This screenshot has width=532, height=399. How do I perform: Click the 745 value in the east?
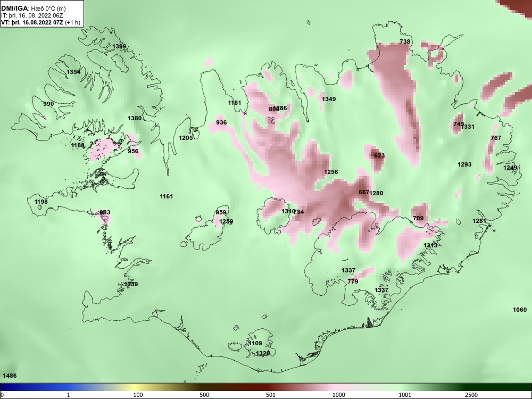pos(459,124)
